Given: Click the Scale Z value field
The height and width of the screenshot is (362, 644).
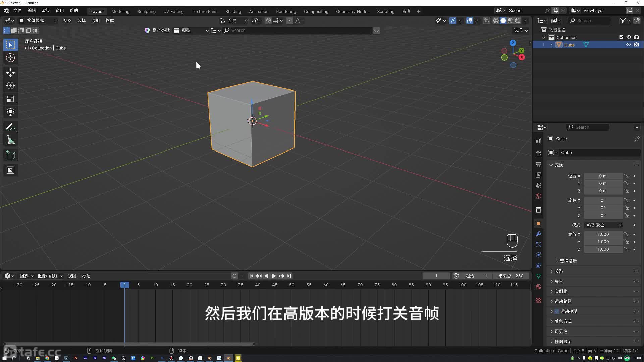Looking at the screenshot, I should tap(603, 249).
